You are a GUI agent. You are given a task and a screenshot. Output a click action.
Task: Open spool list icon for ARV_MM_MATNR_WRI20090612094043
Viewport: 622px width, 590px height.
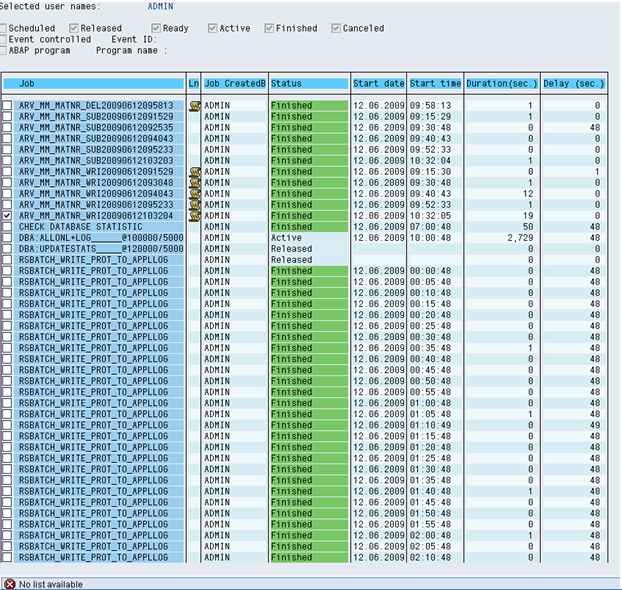(x=194, y=194)
